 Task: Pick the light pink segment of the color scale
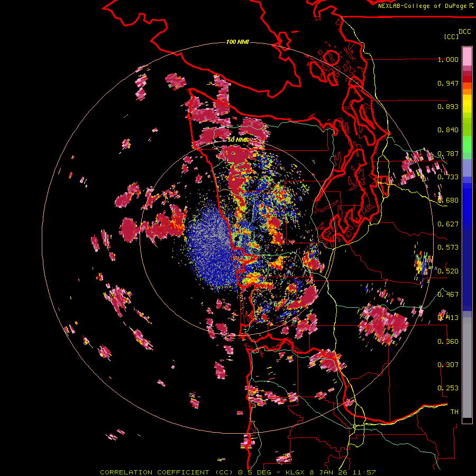coord(467,56)
